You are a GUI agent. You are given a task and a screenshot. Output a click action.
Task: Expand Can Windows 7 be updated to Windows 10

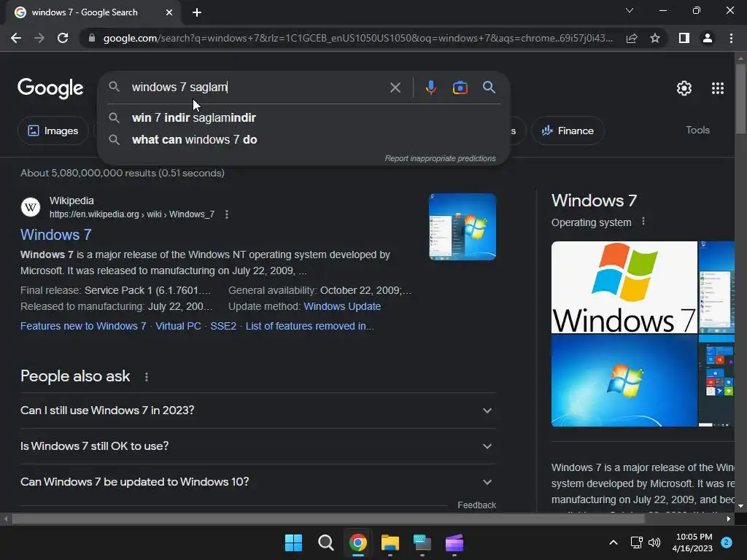pyautogui.click(x=258, y=482)
